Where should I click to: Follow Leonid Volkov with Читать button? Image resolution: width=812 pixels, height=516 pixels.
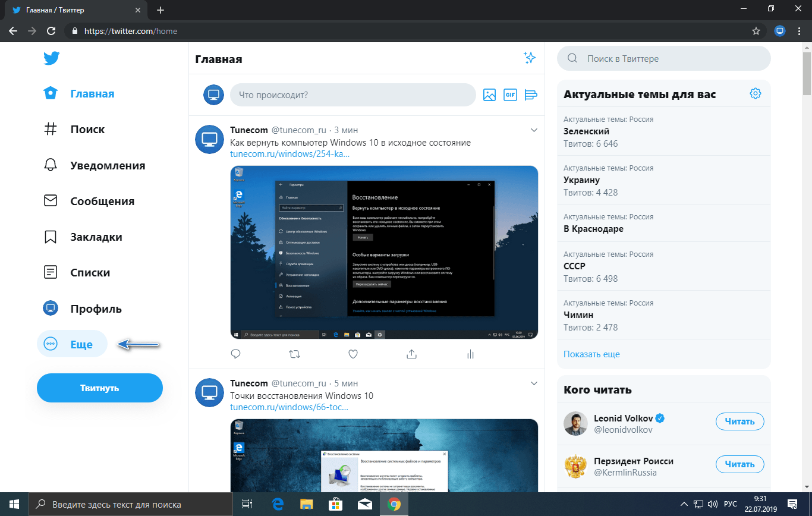coord(739,421)
